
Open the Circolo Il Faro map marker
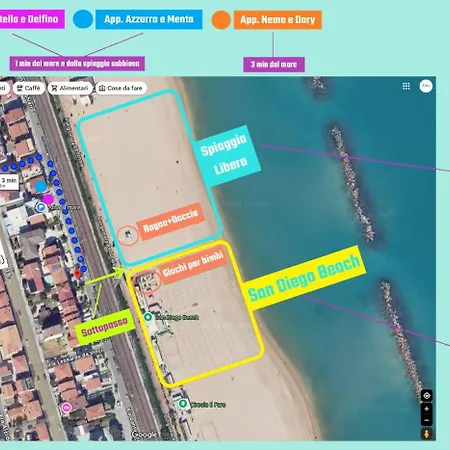pos(182,404)
